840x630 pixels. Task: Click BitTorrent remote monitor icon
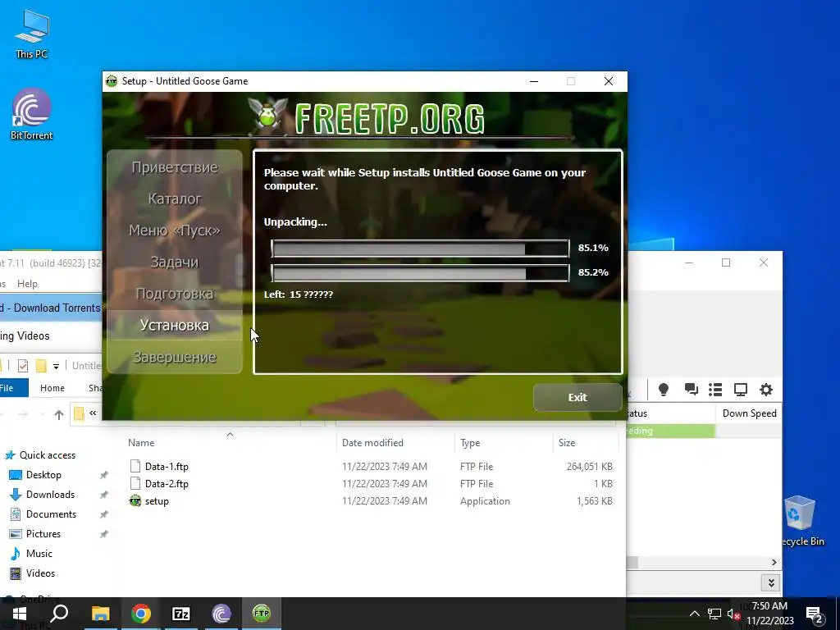[x=741, y=390]
